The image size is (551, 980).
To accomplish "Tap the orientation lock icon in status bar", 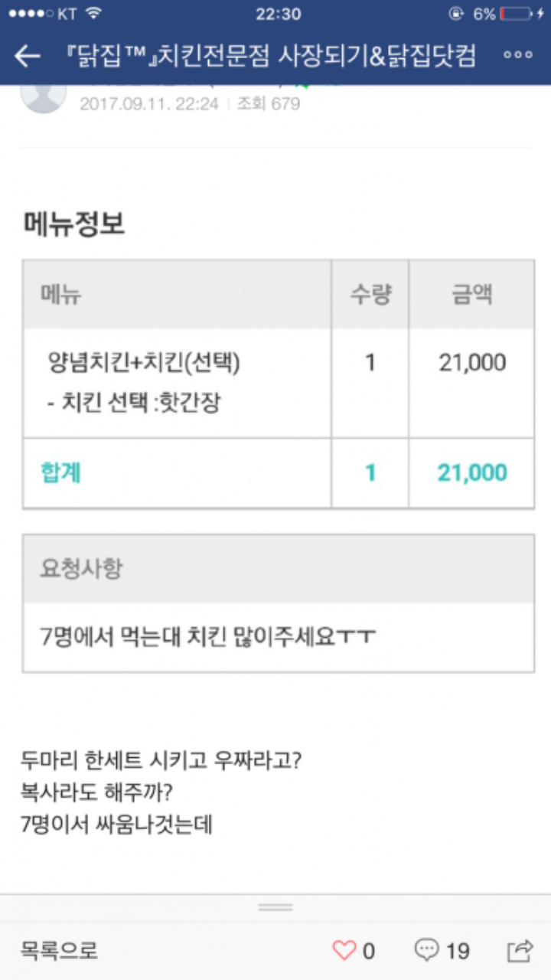I will [x=458, y=14].
